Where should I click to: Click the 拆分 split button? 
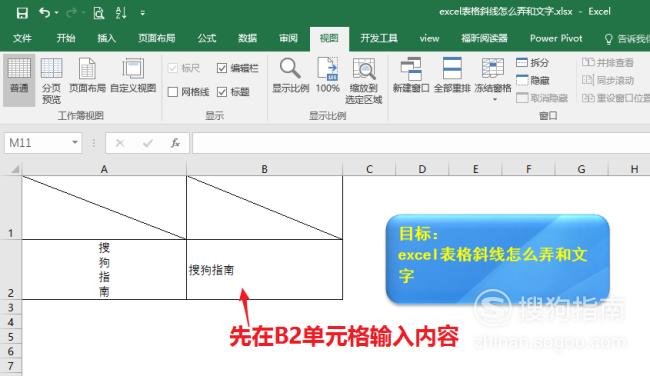click(533, 63)
